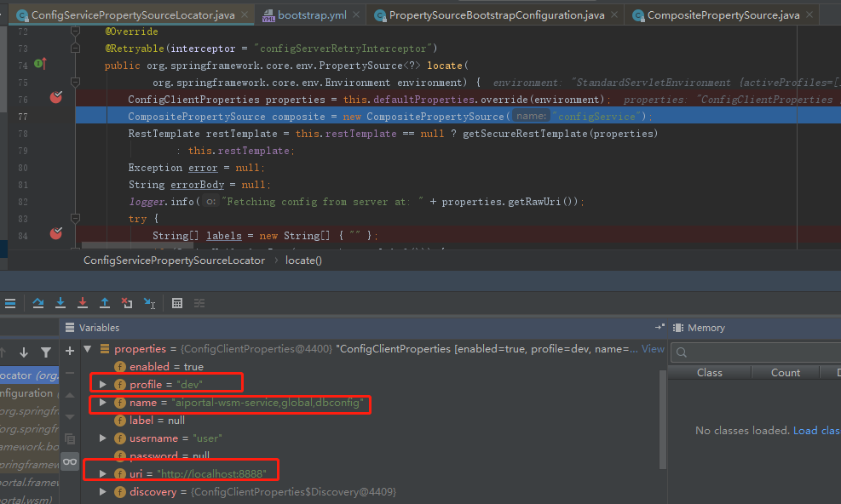841x504 pixels.
Task: Click the Evaluate Expression calculator icon
Action: click(177, 303)
